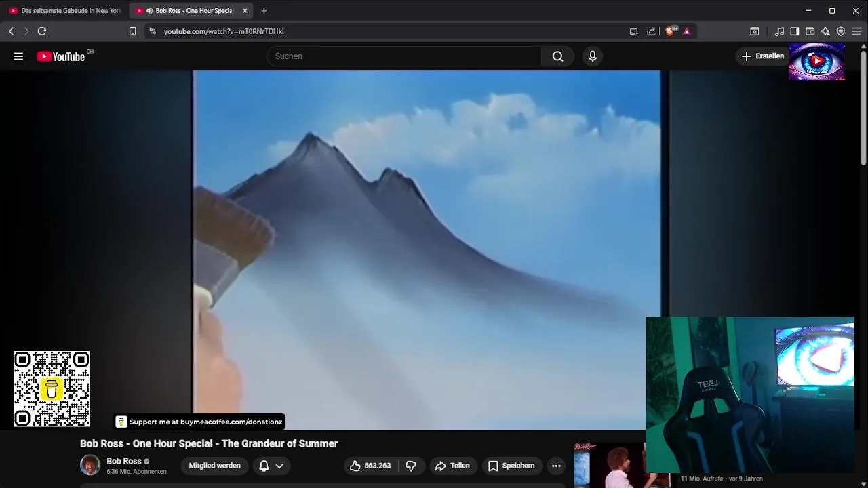Image resolution: width=868 pixels, height=488 pixels.
Task: Open the tab search icon in toolbar
Action: point(755,31)
